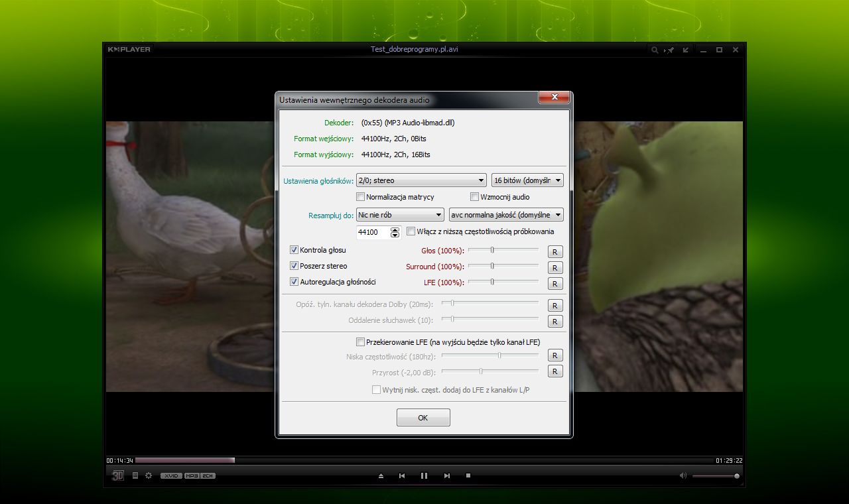
Task: Maximize the KMPlayer window
Action: [719, 50]
